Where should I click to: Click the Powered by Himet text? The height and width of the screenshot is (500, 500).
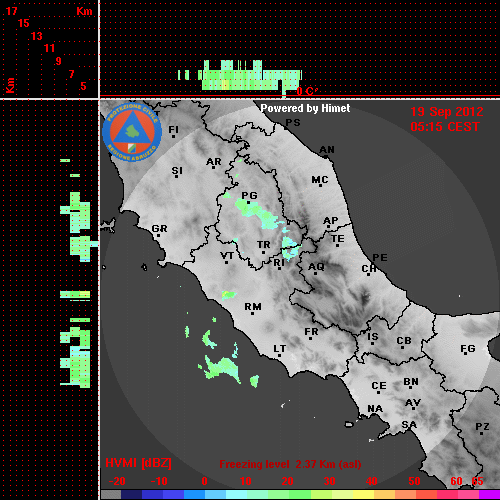[305, 108]
